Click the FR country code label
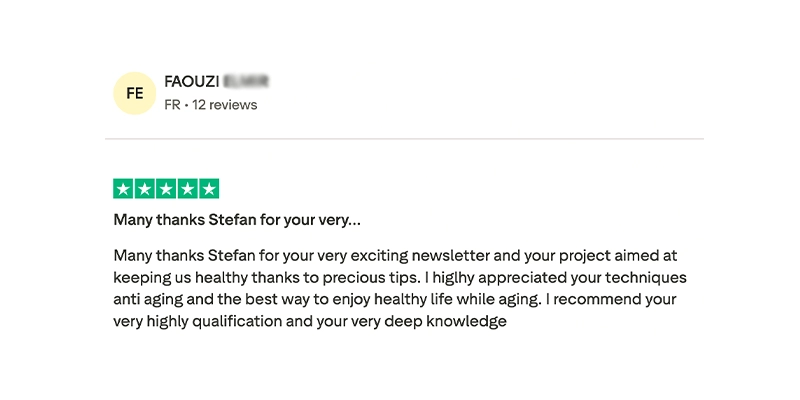The width and height of the screenshot is (800, 400). (x=172, y=105)
